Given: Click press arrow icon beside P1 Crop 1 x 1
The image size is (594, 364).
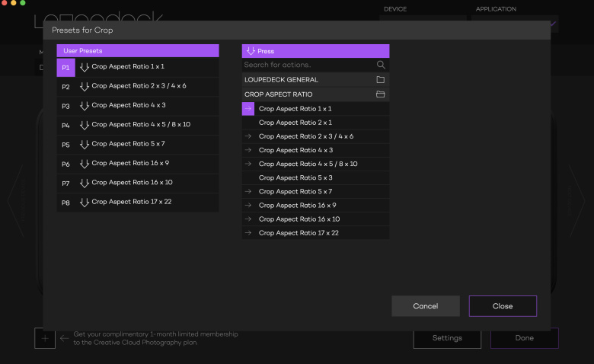Looking at the screenshot, I should click(85, 67).
